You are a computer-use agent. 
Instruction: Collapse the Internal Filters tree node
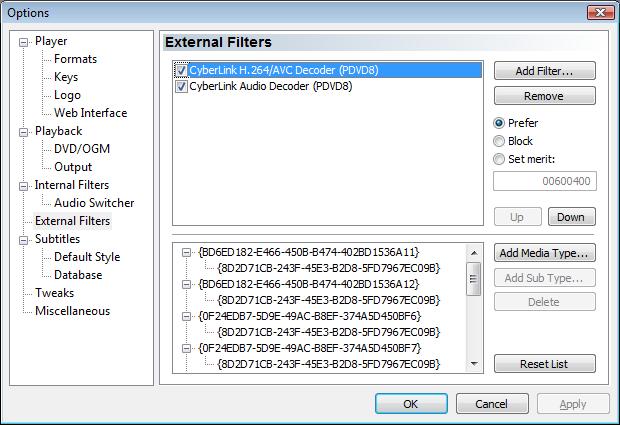[x=24, y=186]
